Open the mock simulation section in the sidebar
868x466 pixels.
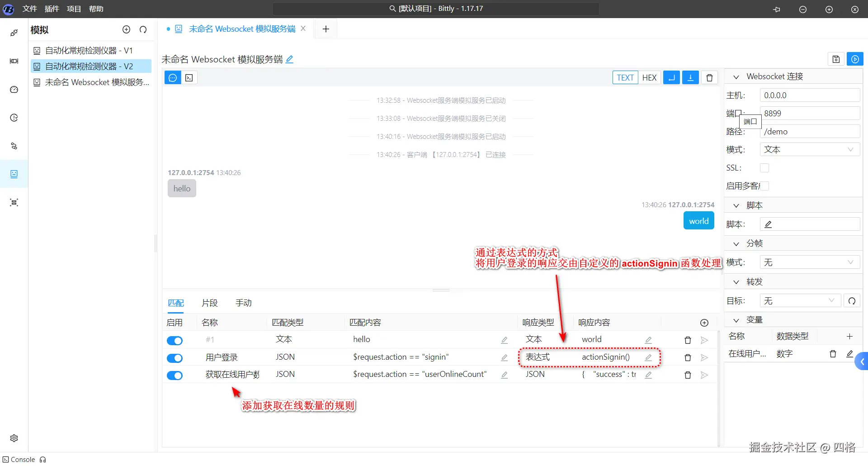(x=14, y=174)
